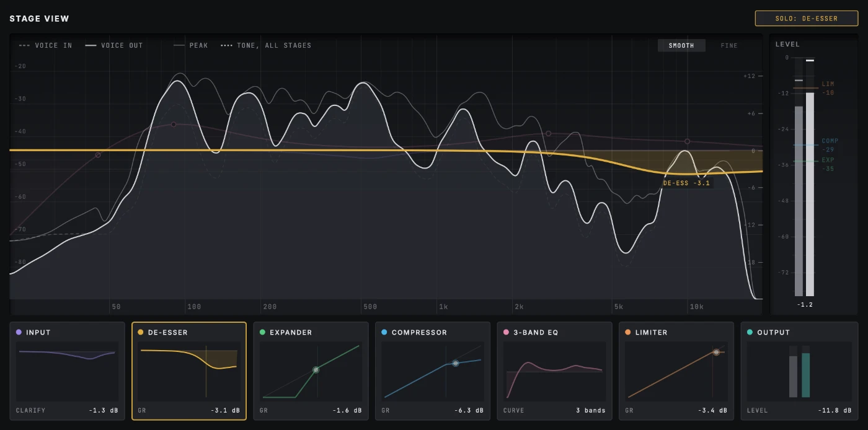Image resolution: width=868 pixels, height=430 pixels.
Task: Click the COMPRESSOR GR -6.3 dB value
Action: tap(468, 410)
